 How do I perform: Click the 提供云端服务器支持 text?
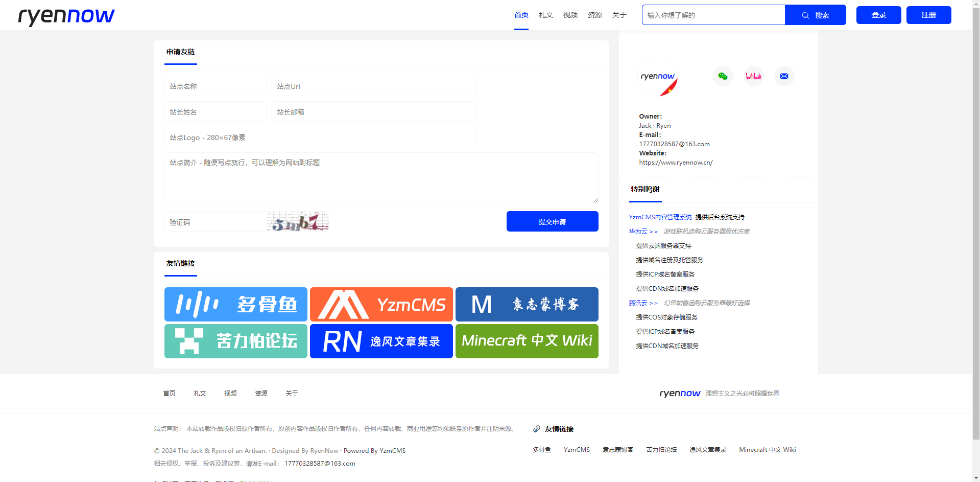[664, 246]
